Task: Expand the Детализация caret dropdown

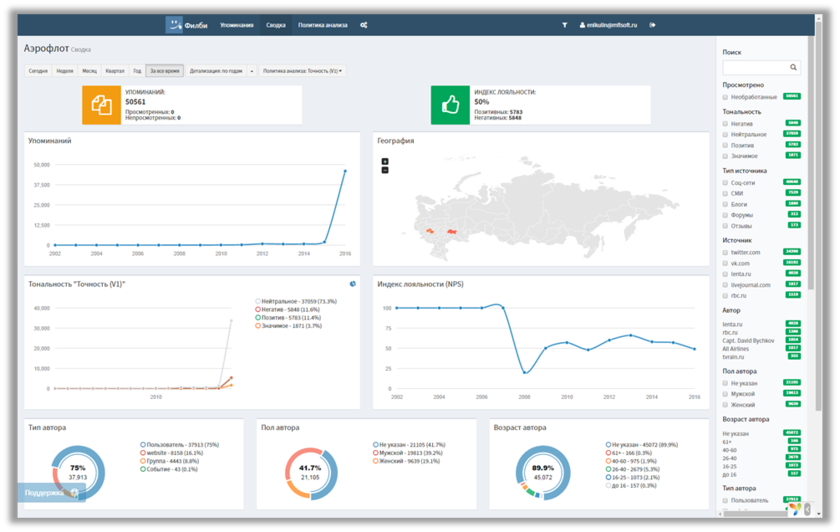Action: pos(252,71)
